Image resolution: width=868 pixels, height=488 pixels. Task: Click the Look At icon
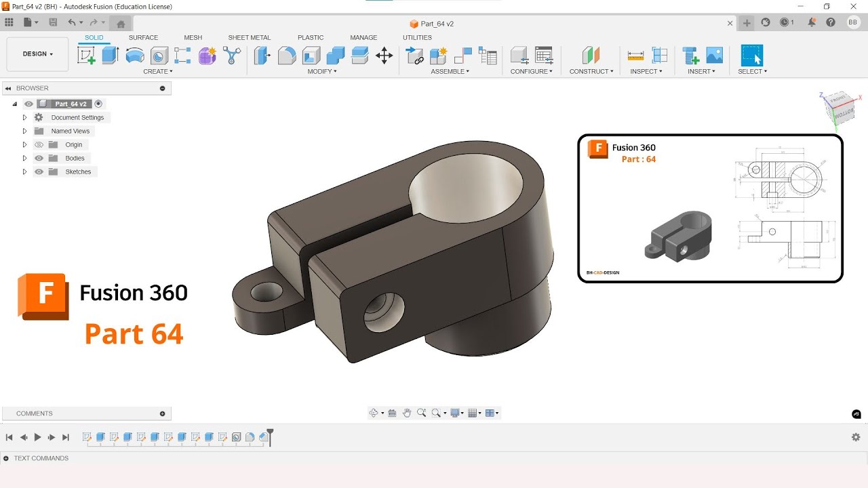pyautogui.click(x=392, y=413)
